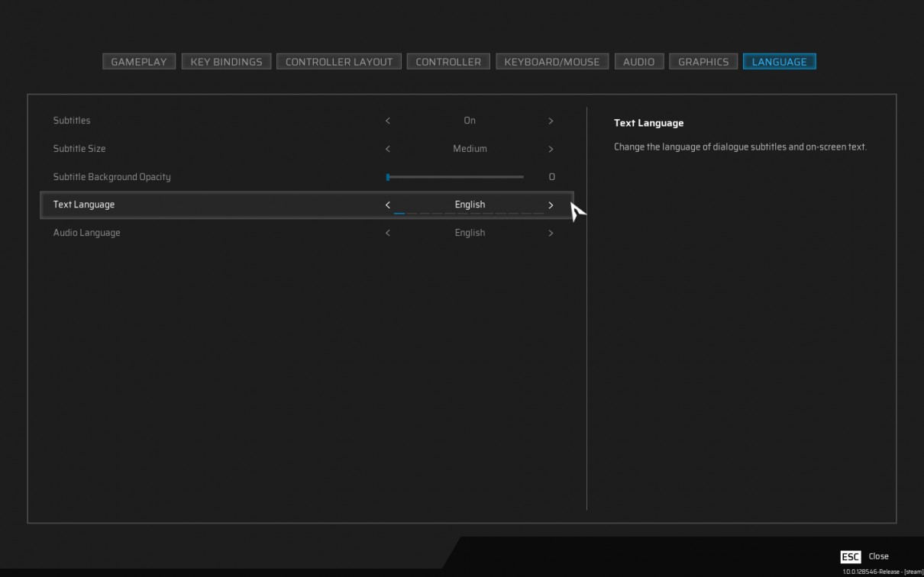Select the Subtitle Size row label
The image size is (924, 577).
[79, 149]
